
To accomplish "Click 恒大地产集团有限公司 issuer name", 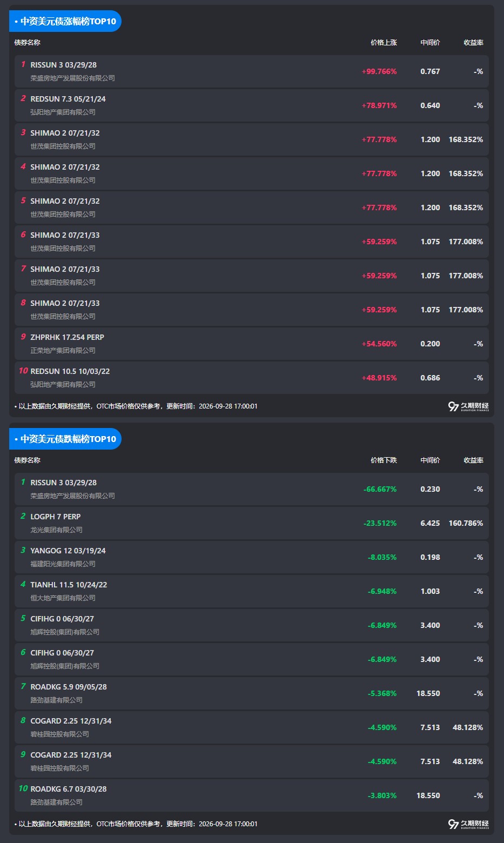I will pos(63,598).
